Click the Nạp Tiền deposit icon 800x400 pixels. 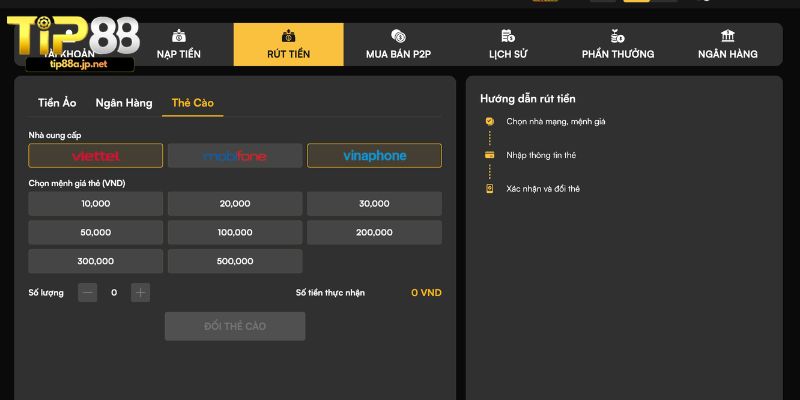pos(179,36)
